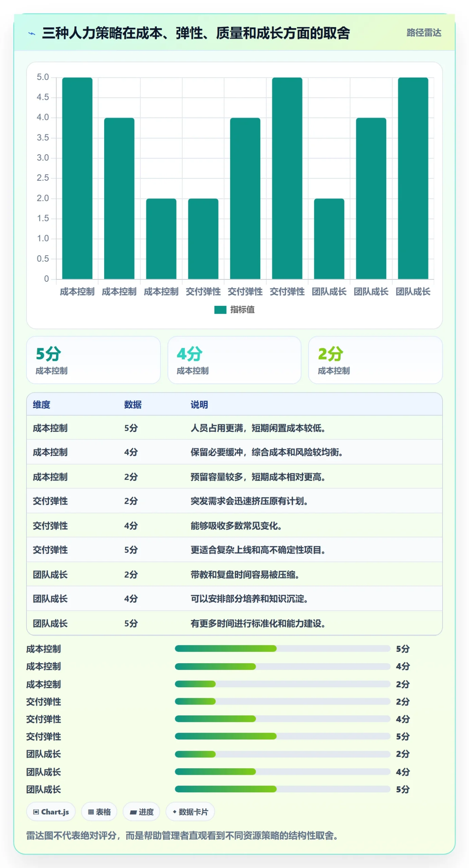This screenshot has height=868, width=469.
Task: Select the 成本控制 chart bar with value 5
Action: click(77, 178)
